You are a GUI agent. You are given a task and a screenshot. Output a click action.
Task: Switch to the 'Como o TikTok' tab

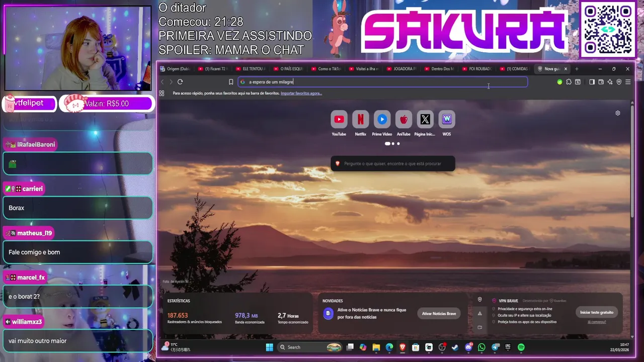[x=327, y=69]
